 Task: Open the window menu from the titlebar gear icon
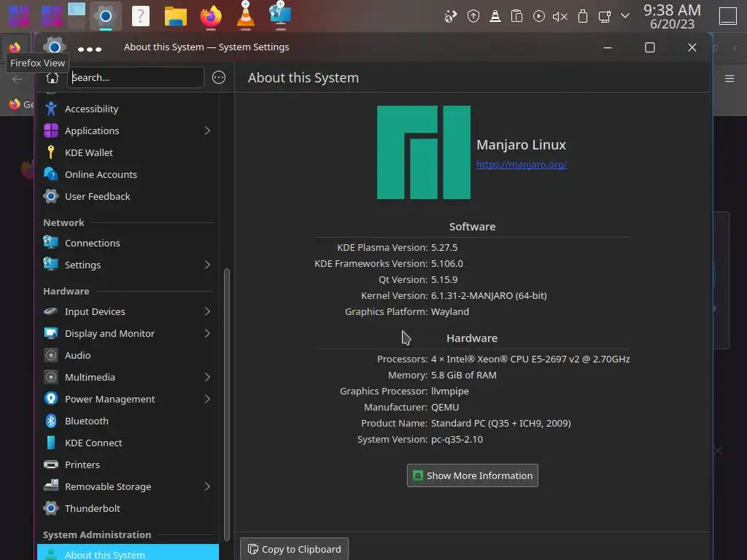(x=54, y=47)
